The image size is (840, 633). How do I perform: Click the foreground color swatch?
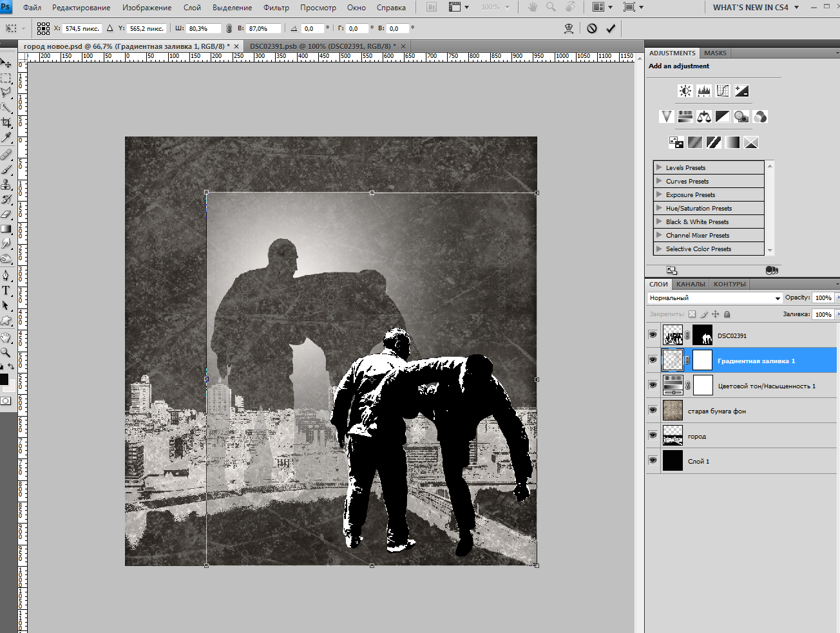(4, 379)
